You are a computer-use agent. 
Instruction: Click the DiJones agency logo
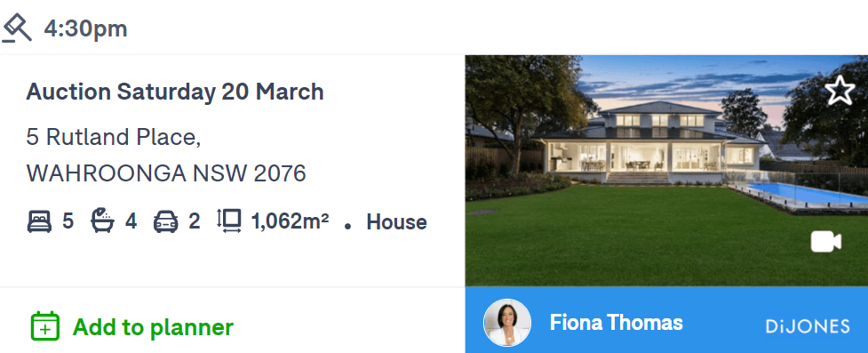click(808, 326)
